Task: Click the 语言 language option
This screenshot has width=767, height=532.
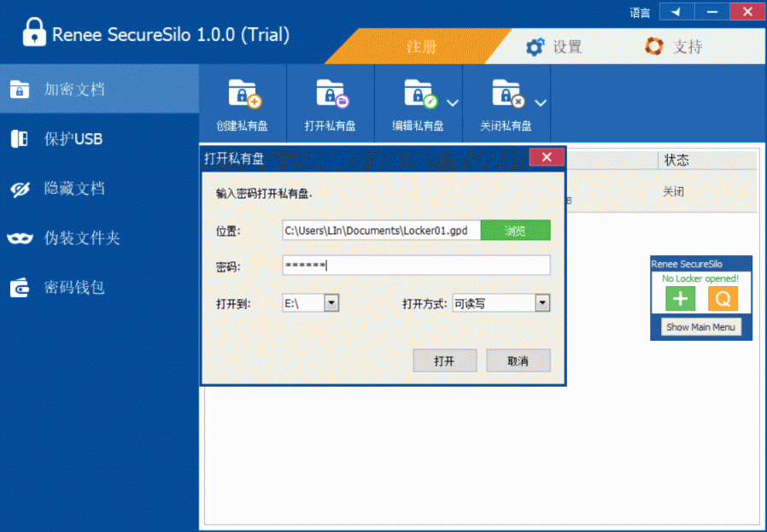Action: click(x=640, y=13)
